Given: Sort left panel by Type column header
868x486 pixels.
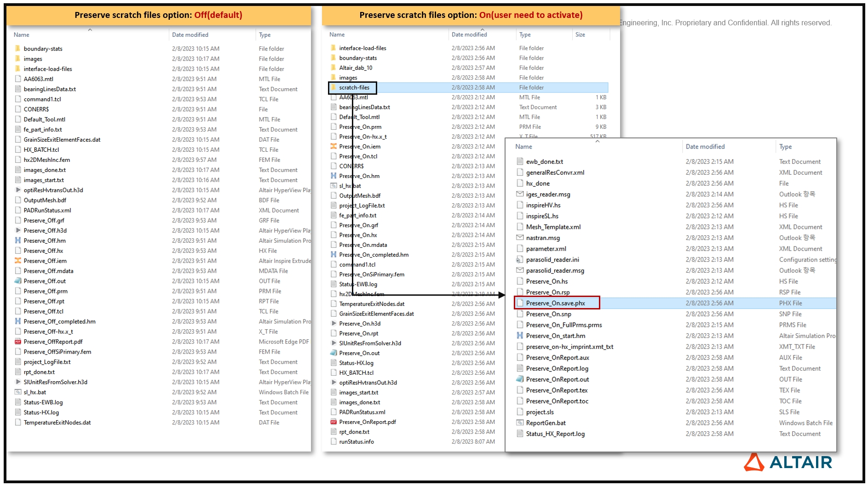Looking at the screenshot, I should [264, 34].
